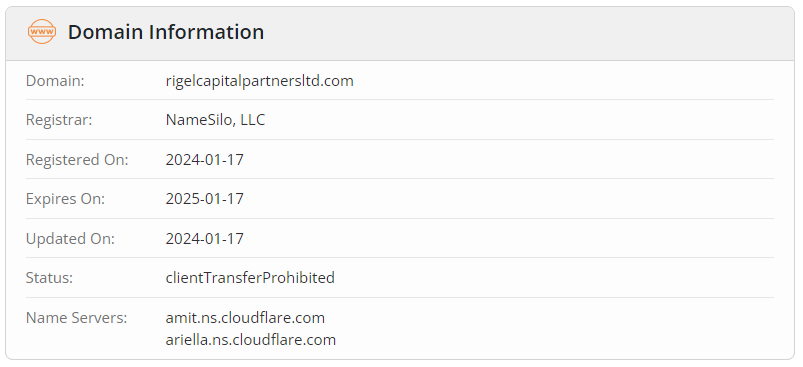This screenshot has height=367, width=803.
Task: Click amit.ns.cloudflare.com name server
Action: 245,317
